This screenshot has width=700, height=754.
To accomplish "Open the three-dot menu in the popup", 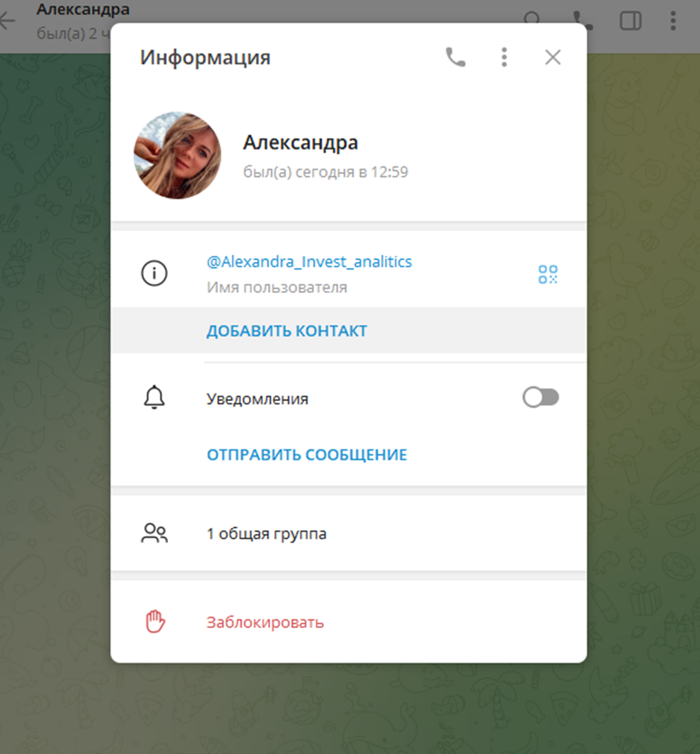I will (504, 57).
